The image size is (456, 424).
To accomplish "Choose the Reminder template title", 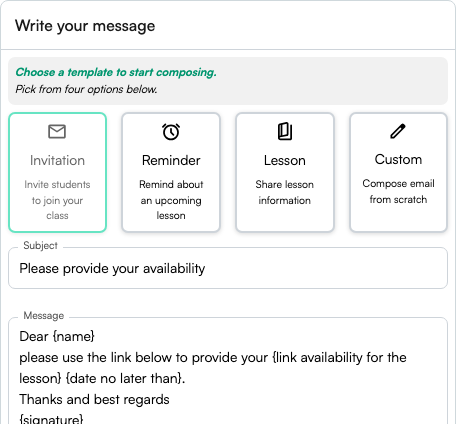I will [171, 160].
